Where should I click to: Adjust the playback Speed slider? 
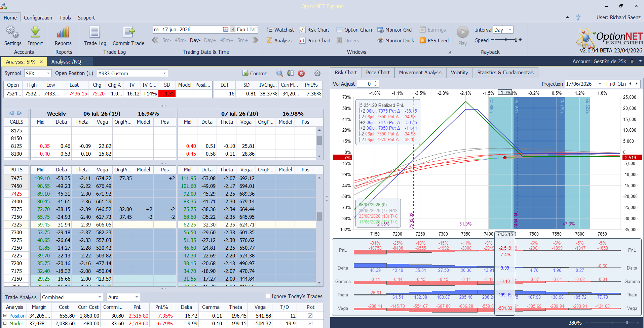click(x=506, y=40)
